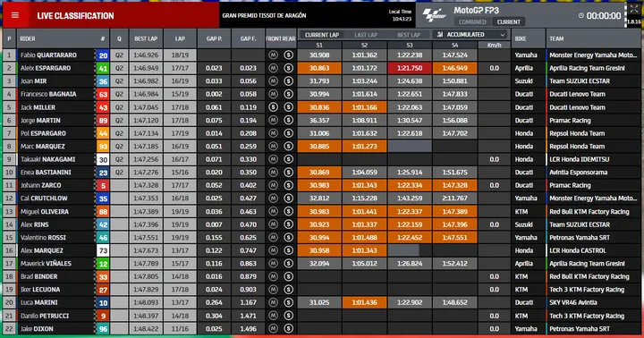Screen dimensions: 644x338
Task: Click Team SUZUKI ECSTAR for Joan Mir
Action: 580,80
